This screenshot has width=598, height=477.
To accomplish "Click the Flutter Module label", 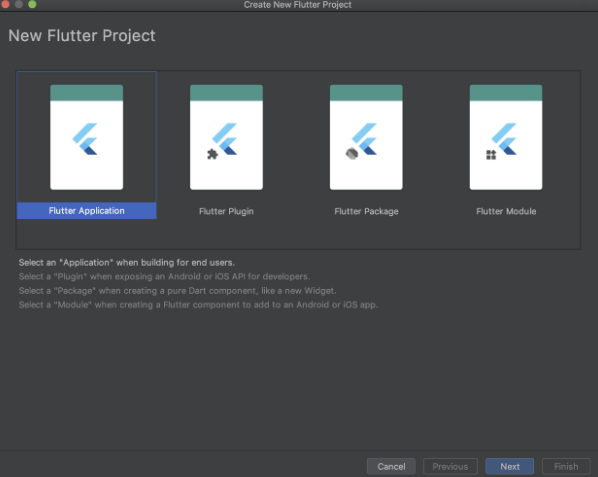I will (506, 211).
